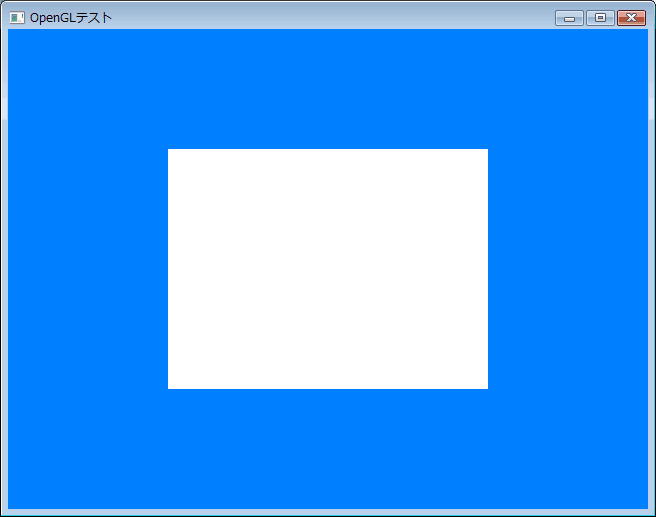Click the white rectangle in the OpenGL view
The width and height of the screenshot is (656, 517).
tap(328, 269)
